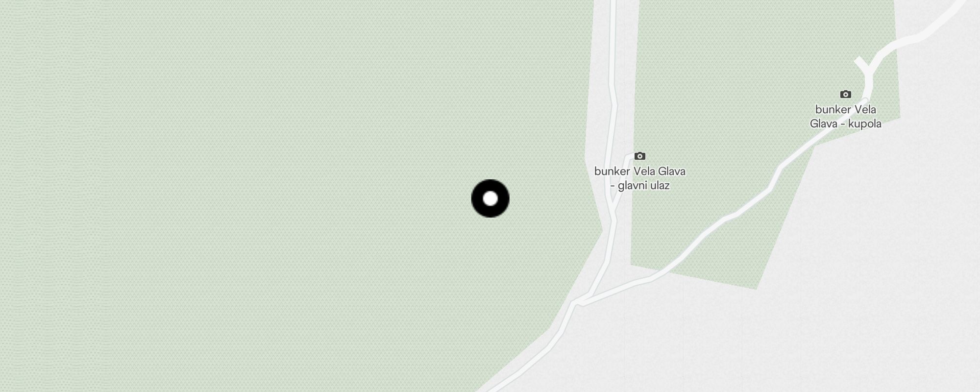Select the 'bunker Vela Glava - kupola' label
Image resolution: width=980 pixels, height=392 pixels.
[845, 117]
